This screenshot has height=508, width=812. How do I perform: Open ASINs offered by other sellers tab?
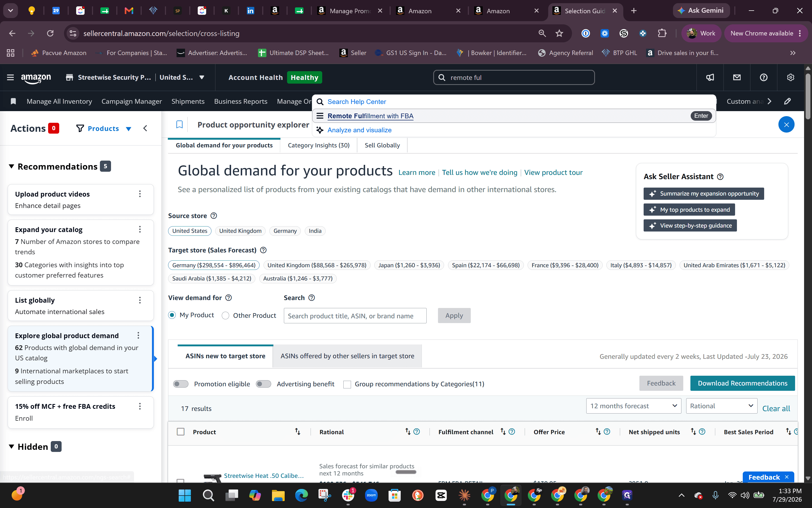[x=347, y=356]
